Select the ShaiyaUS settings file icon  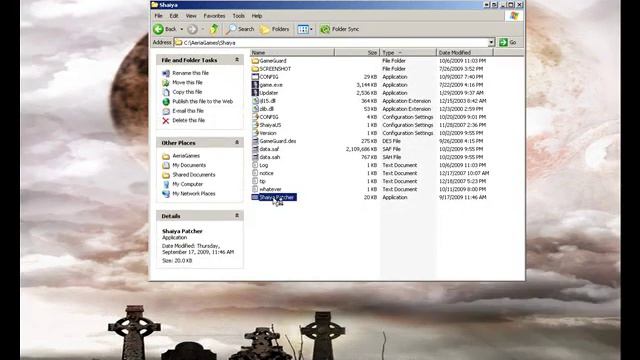click(255, 125)
